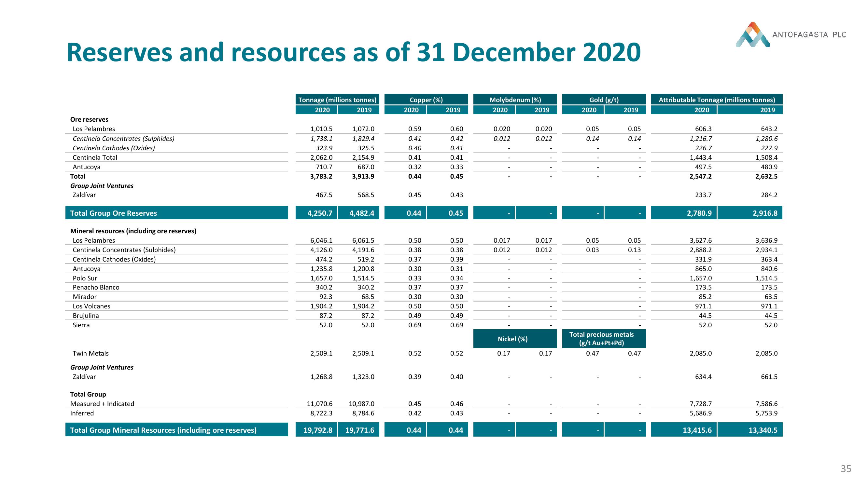Click the 1,268.8 Zaldívar resources tonnage
This screenshot has height=488, width=868.
point(321,376)
